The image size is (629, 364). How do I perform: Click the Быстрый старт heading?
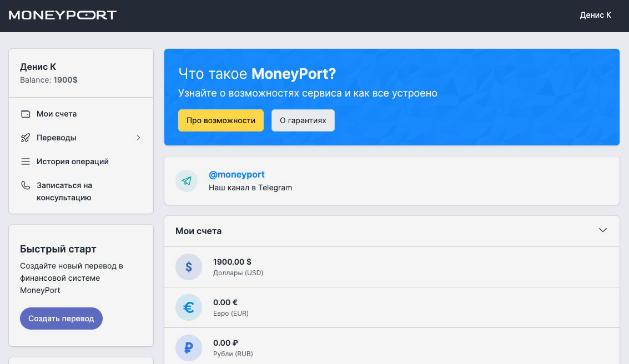(58, 249)
